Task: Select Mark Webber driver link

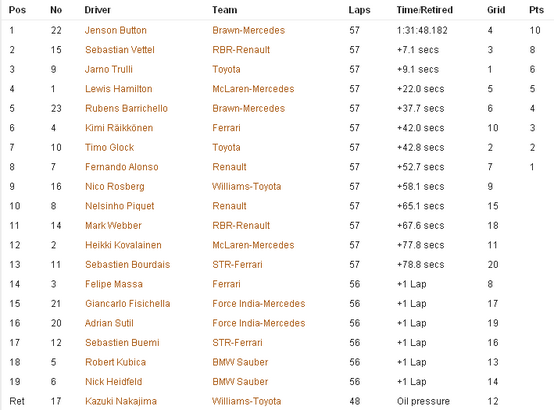Action: 113,226
